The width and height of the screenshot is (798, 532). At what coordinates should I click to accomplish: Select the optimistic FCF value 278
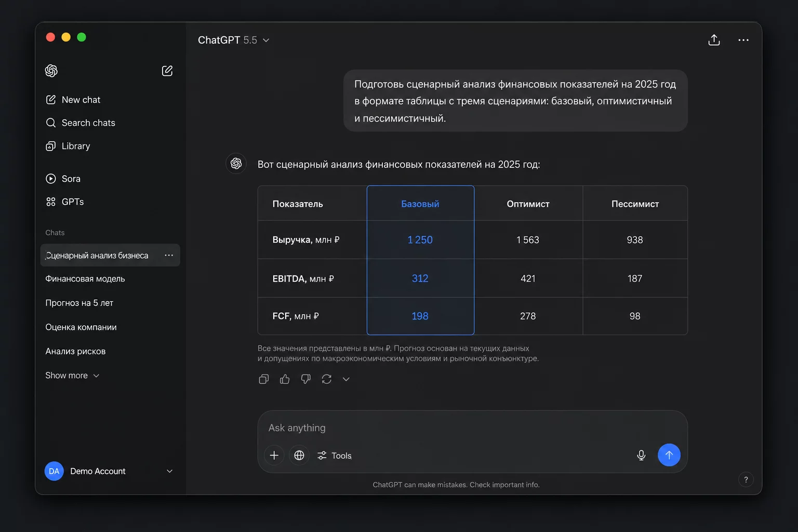[528, 316]
